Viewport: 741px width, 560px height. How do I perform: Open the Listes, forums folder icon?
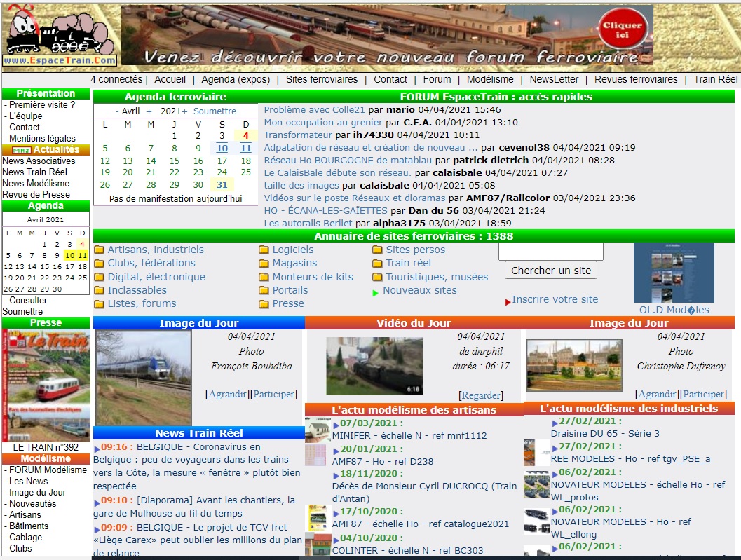point(99,304)
